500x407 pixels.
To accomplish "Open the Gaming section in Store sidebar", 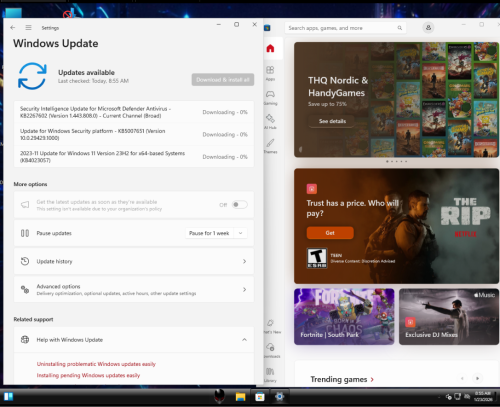I will tap(270, 97).
